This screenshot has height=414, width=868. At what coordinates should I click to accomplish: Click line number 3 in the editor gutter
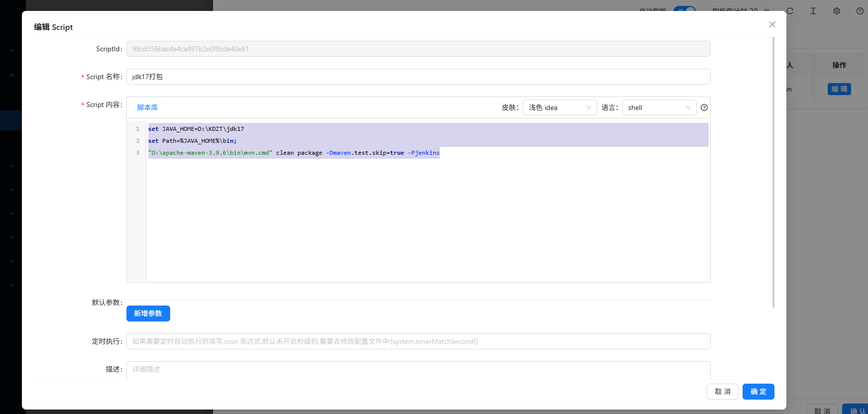coord(138,153)
